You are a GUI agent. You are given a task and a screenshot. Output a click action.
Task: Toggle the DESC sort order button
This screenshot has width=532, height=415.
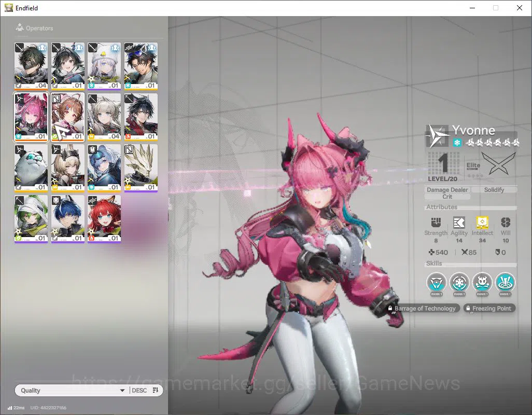coord(145,390)
